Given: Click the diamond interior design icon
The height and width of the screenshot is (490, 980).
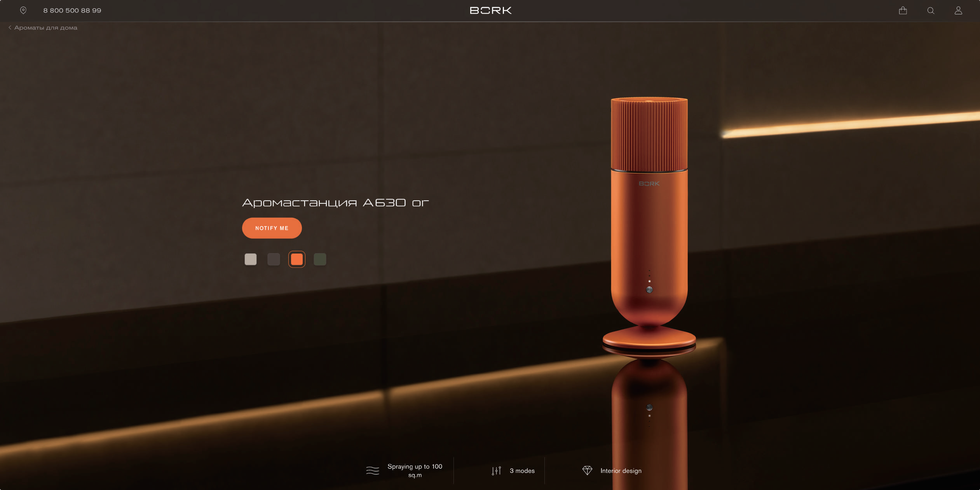Looking at the screenshot, I should [x=587, y=471].
